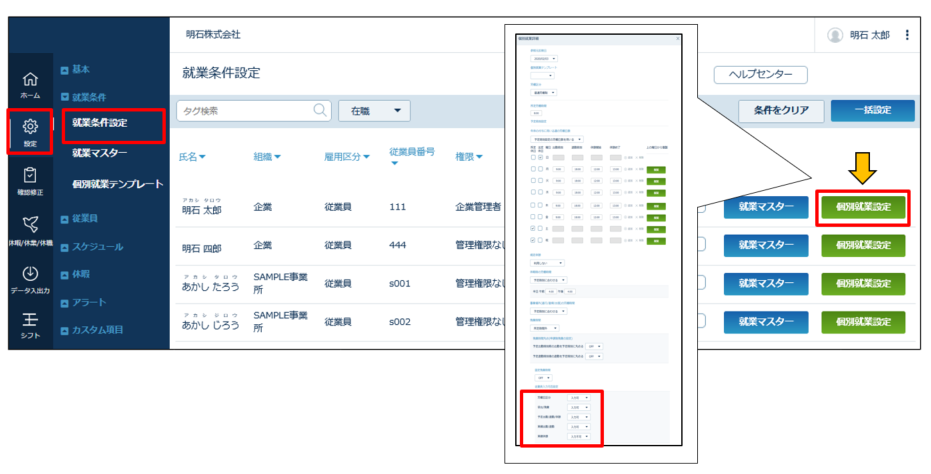Expand the カスタム項目 menu section
This screenshot has height=474, width=931.
pyautogui.click(x=92, y=330)
